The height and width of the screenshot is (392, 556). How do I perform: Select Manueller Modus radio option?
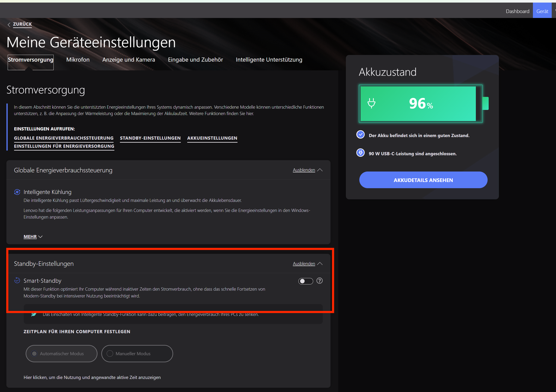tap(137, 354)
